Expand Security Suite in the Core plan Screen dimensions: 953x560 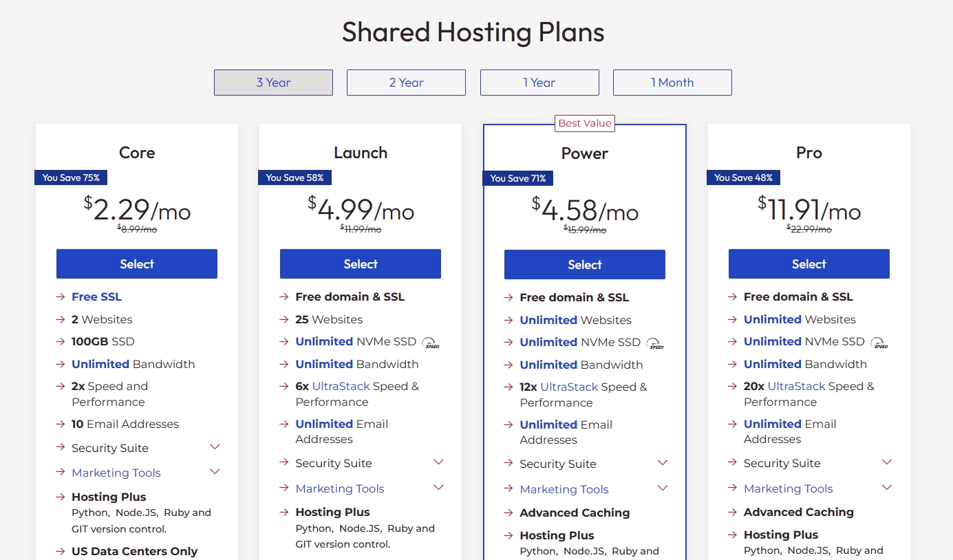coord(215,447)
